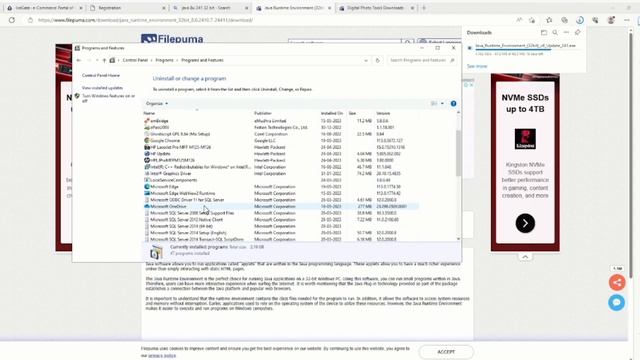Select the Java Runtime Environment tab
640x360 pixels.
coord(293,8)
